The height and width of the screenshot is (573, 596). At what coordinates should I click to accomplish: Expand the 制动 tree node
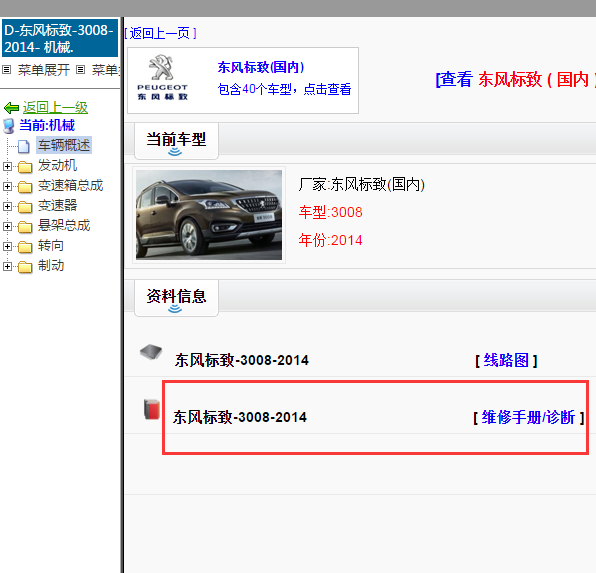coord(7,266)
